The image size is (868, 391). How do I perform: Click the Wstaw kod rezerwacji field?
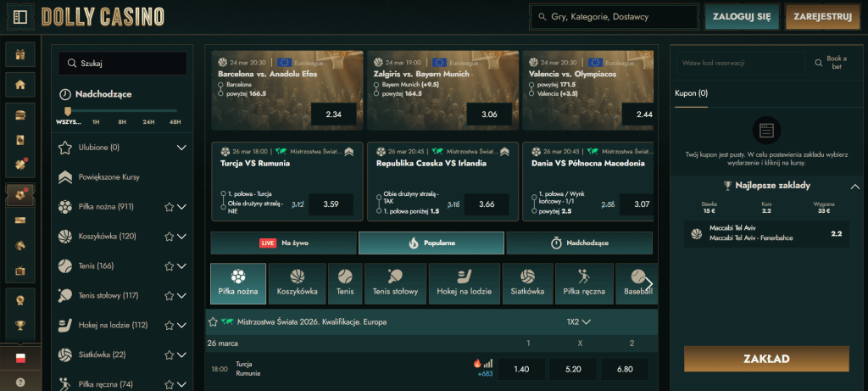(741, 63)
